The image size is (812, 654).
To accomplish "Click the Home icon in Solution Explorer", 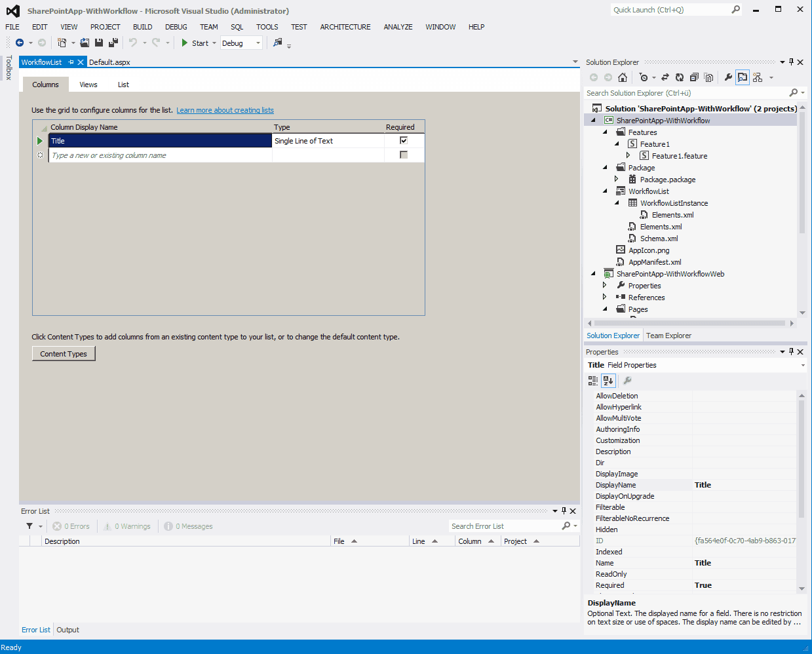I will pos(623,77).
